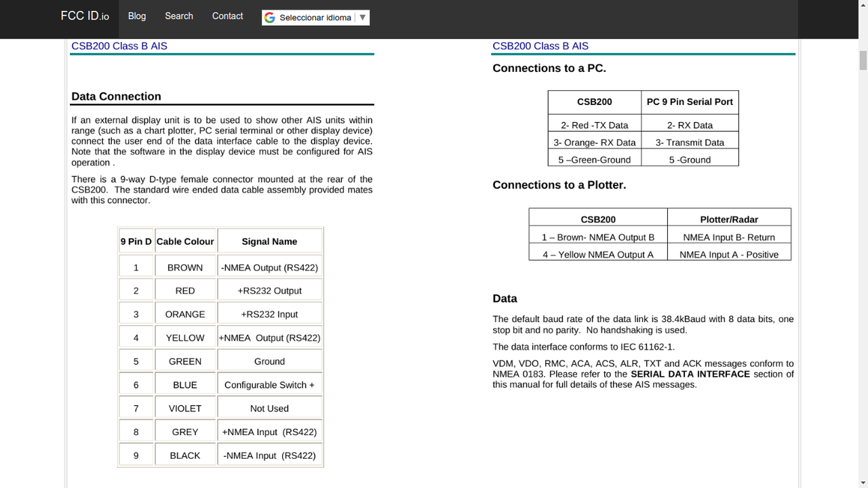Select the 'Data' heading on the right
The height and width of the screenshot is (488, 868).
505,299
